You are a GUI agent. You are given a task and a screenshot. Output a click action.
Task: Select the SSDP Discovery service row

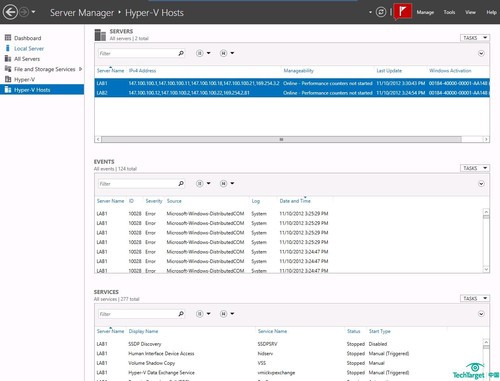point(289,344)
